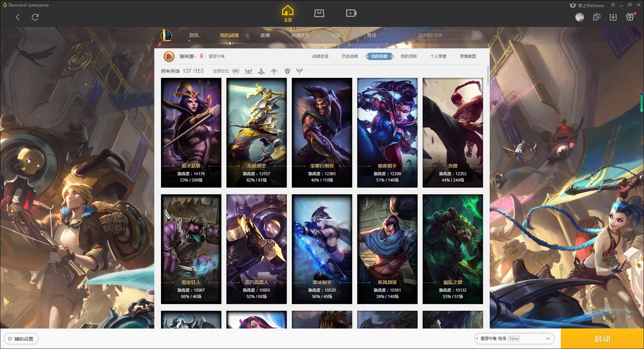Filter heroes by tank shield icon
The image size is (644, 349).
(287, 71)
